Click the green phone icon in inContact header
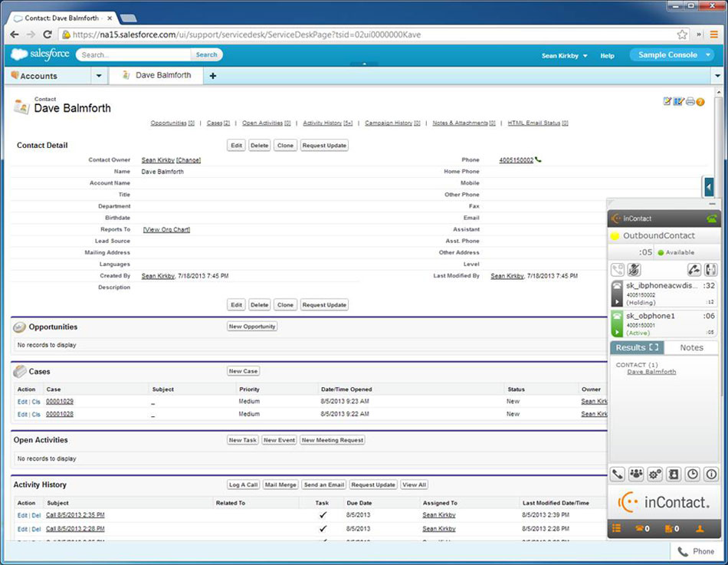 pyautogui.click(x=711, y=218)
